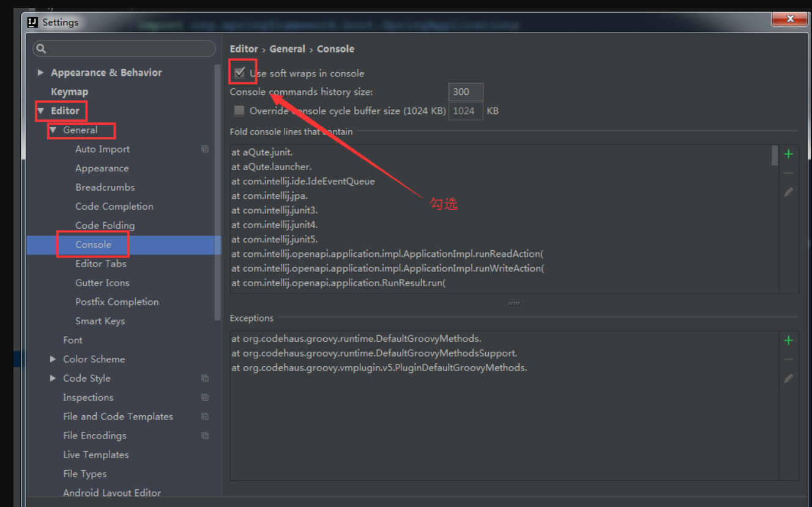Select Android Layout Editor item

112,492
